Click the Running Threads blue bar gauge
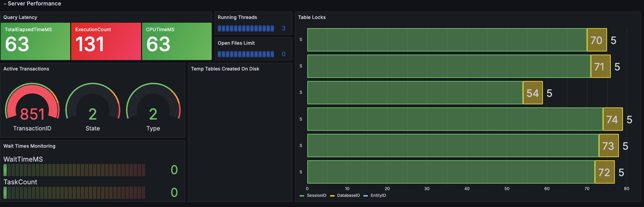Screen dimensions: 644x207 click(x=246, y=28)
